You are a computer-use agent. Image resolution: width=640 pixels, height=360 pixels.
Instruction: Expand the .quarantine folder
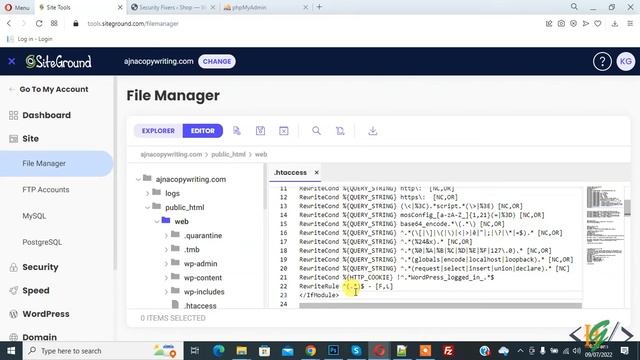tap(166, 236)
